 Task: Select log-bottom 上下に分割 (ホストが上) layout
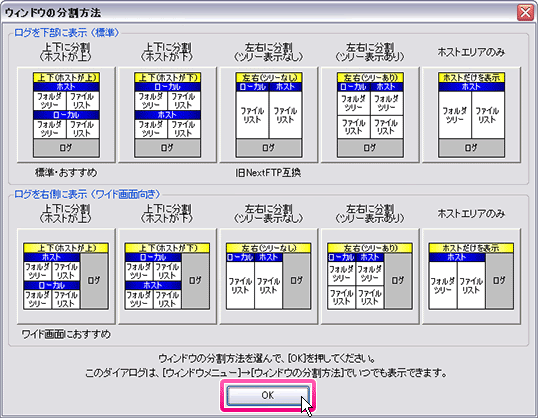point(66,115)
